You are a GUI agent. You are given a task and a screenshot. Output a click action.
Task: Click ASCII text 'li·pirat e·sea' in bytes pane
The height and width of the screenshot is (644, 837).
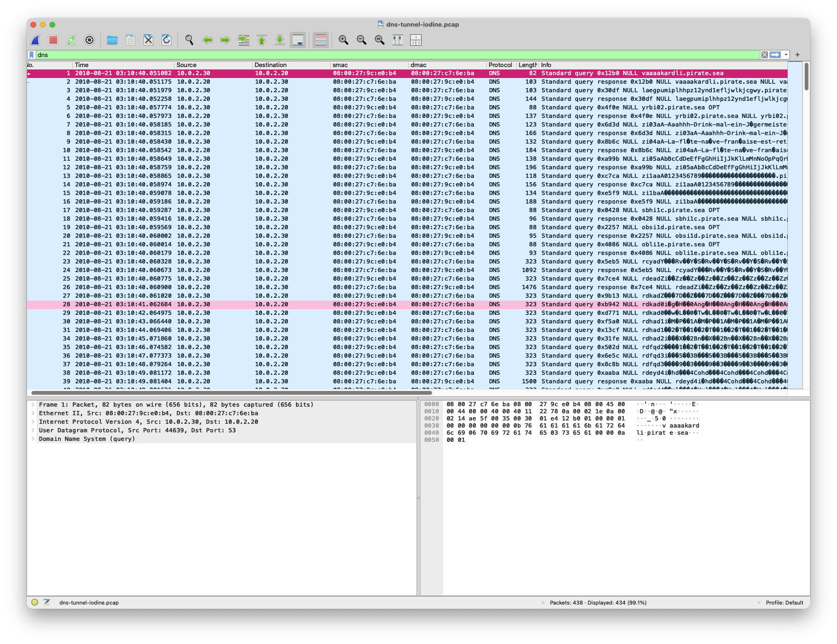[662, 433]
